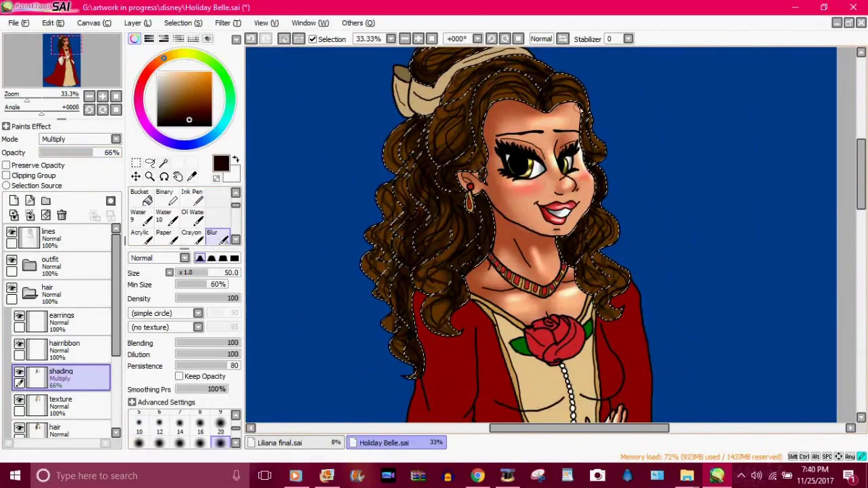Screen dimensions: 868x488
Task: Open the Edit menu
Action: tap(53, 23)
